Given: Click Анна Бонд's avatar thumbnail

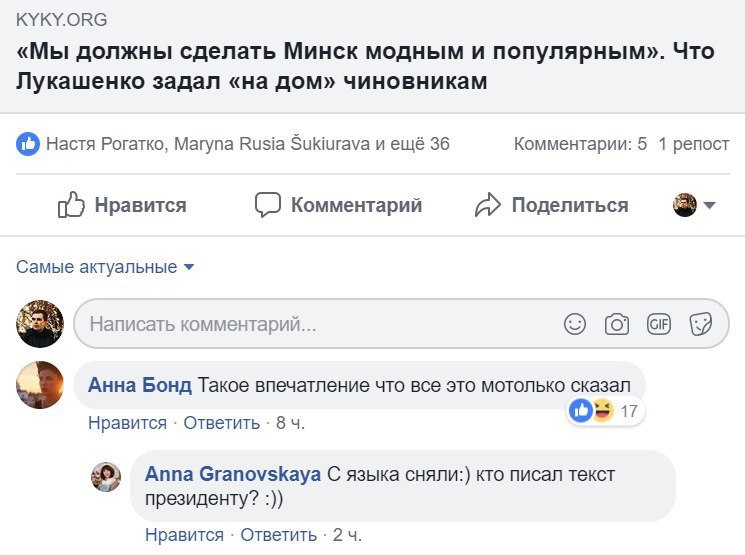Looking at the screenshot, I should pos(41,385).
